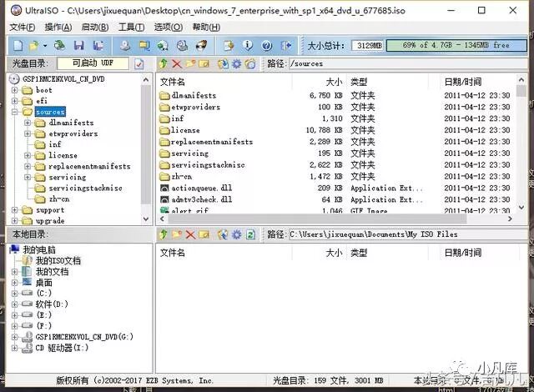Image resolution: width=534 pixels, height=392 pixels.
Task: Click the Save As toolbar icon
Action: [x=98, y=45]
